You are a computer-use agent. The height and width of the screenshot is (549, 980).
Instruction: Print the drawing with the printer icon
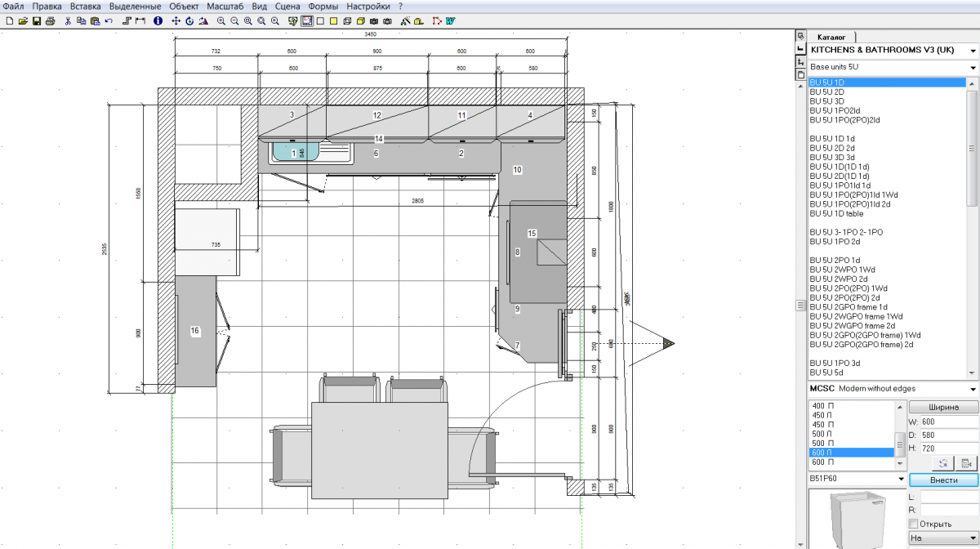pyautogui.click(x=51, y=20)
